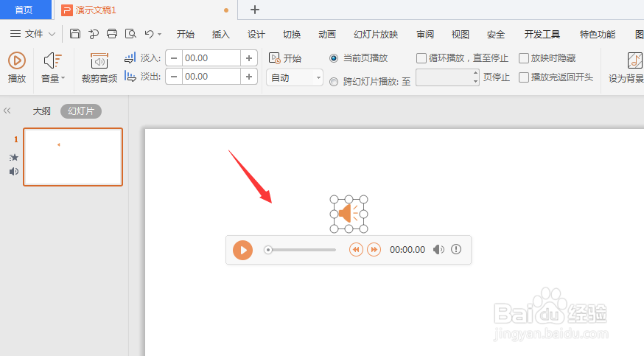Switch to the 插入 ribbon tab
The height and width of the screenshot is (356, 644).
[220, 34]
